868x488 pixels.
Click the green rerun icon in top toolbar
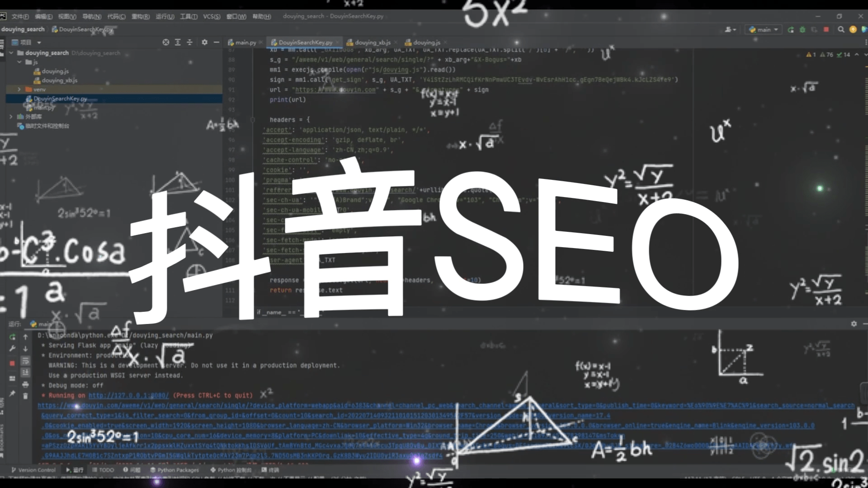pos(791,29)
